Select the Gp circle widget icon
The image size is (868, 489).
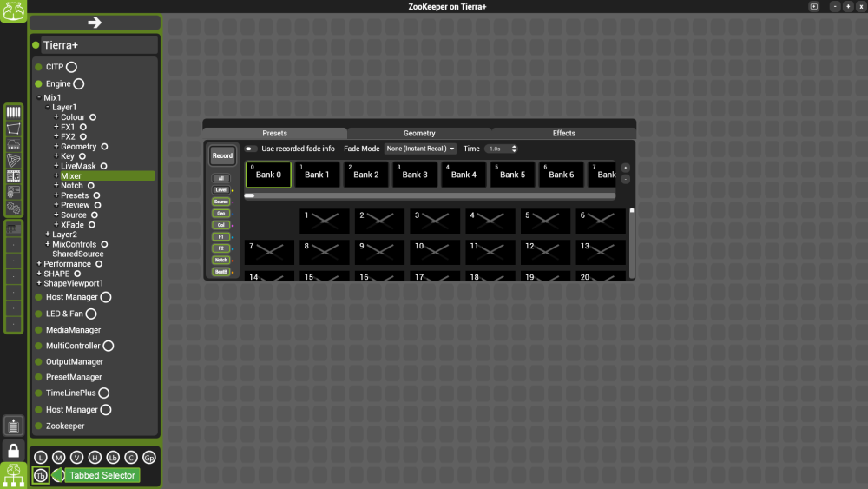(149, 458)
